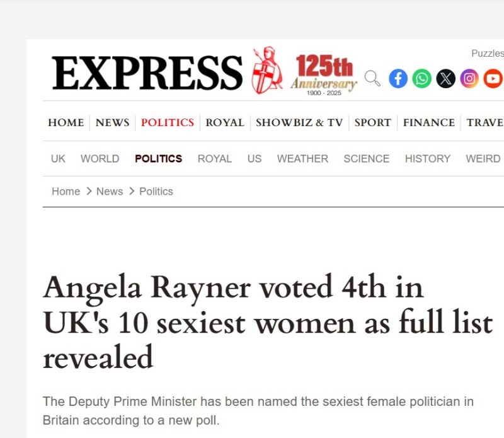
Task: Click the Puzzles link at top
Action: (488, 54)
